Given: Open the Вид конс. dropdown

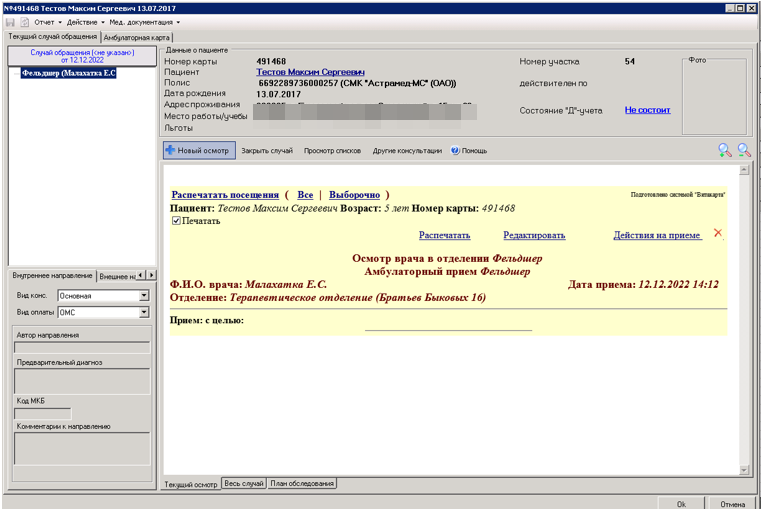Looking at the screenshot, I should pos(144,296).
